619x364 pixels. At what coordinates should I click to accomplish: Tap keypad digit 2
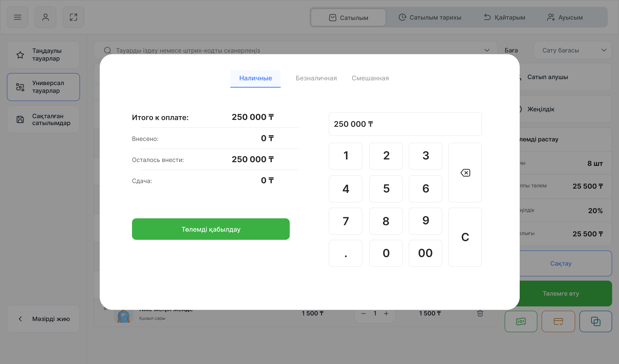[386, 156]
